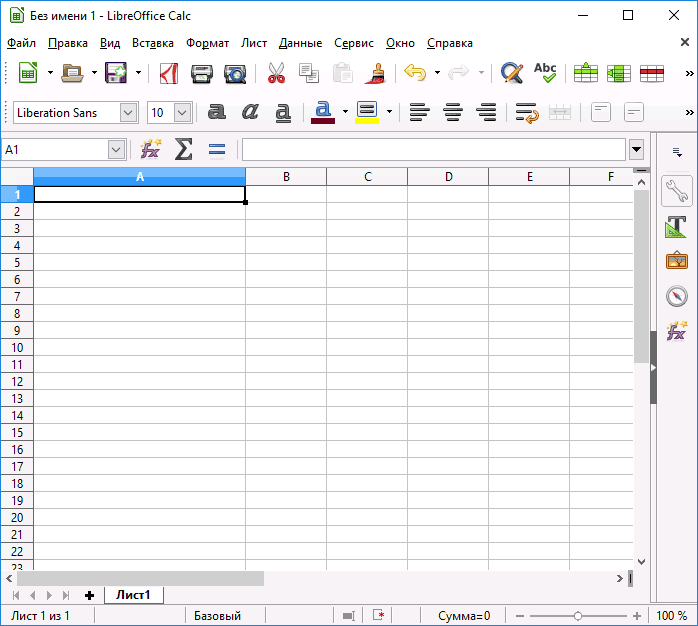698x626 pixels.
Task: Toggle Bold formatting
Action: coord(216,112)
